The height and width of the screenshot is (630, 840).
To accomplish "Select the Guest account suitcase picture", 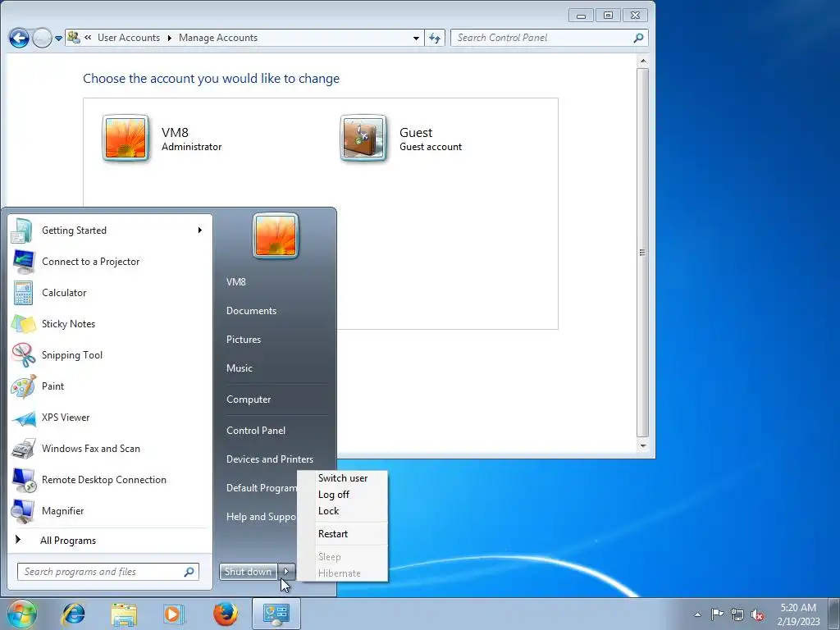I will coord(363,138).
